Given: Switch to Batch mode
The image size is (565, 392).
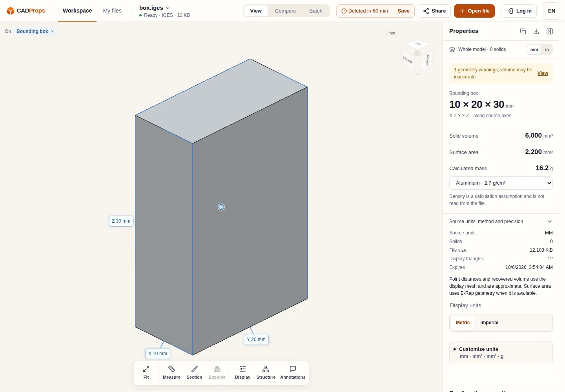Looking at the screenshot, I should (x=316, y=11).
